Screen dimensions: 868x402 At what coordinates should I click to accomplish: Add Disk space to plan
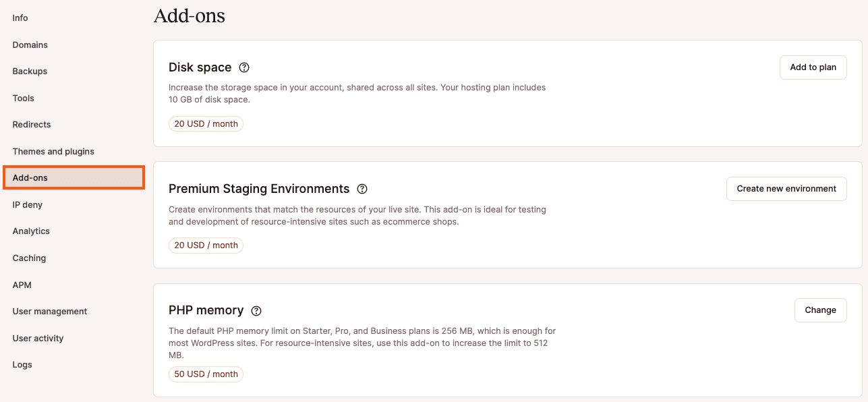click(x=813, y=67)
